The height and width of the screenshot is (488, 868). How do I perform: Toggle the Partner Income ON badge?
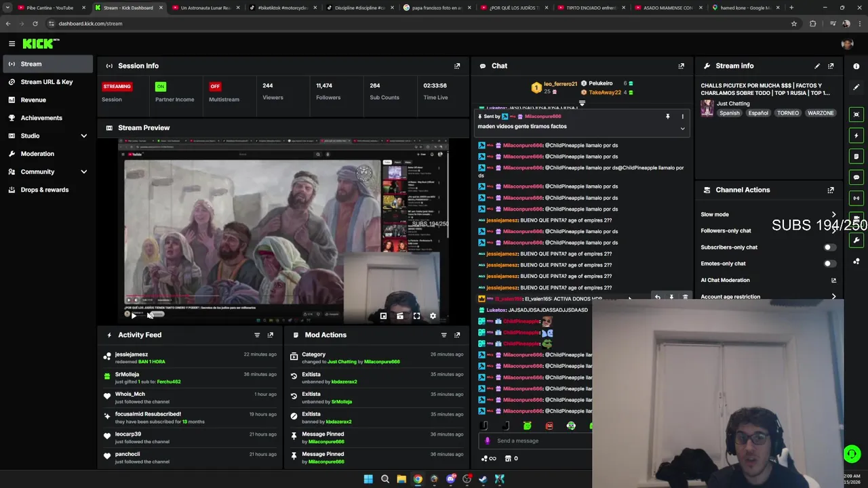click(x=160, y=86)
